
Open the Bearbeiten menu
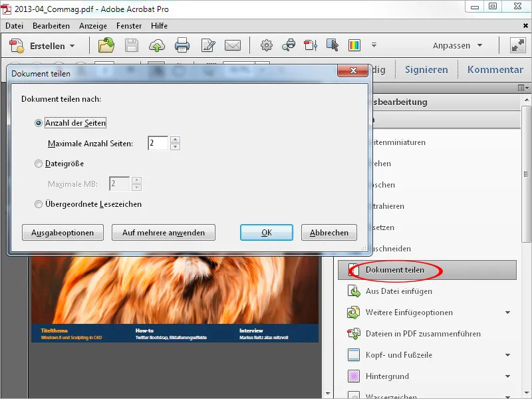[x=51, y=26]
